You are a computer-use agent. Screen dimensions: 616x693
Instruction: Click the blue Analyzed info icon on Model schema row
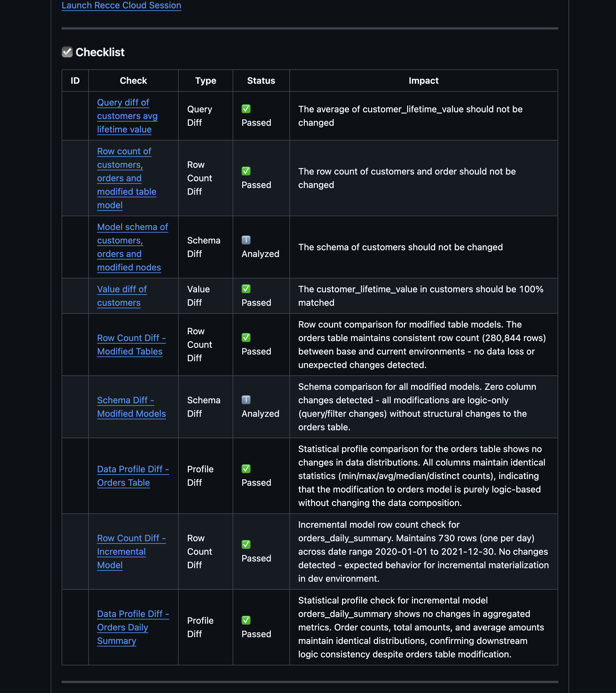point(246,240)
